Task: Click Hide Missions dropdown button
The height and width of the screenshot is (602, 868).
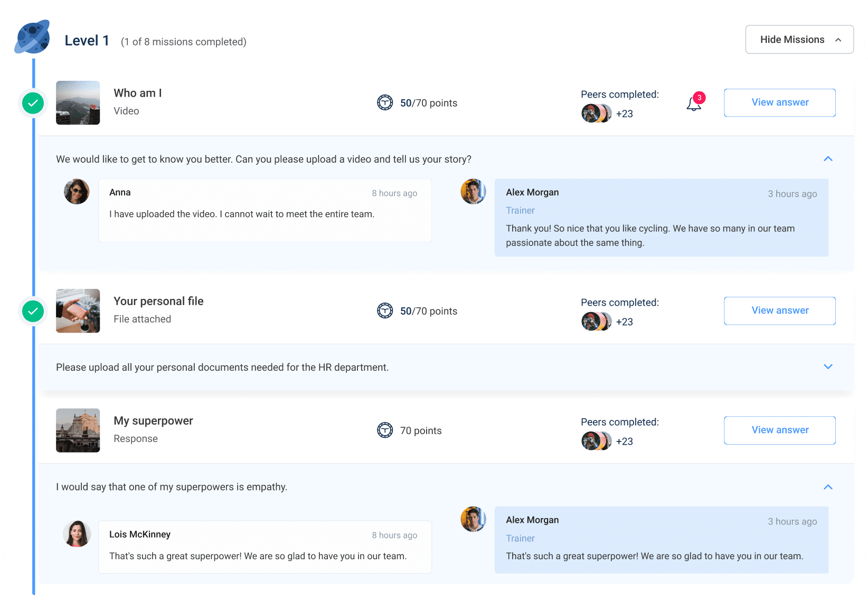Action: (799, 40)
